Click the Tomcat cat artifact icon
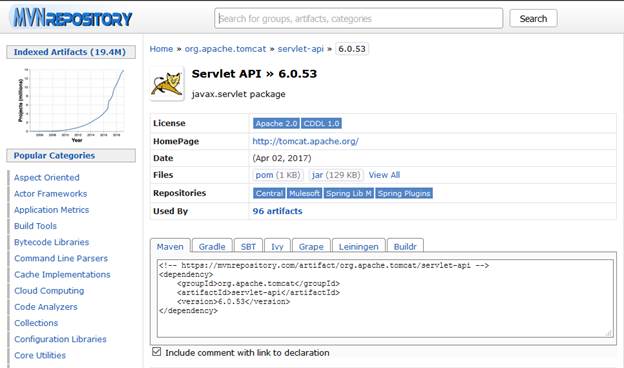This screenshot has width=624, height=368. 167,84
